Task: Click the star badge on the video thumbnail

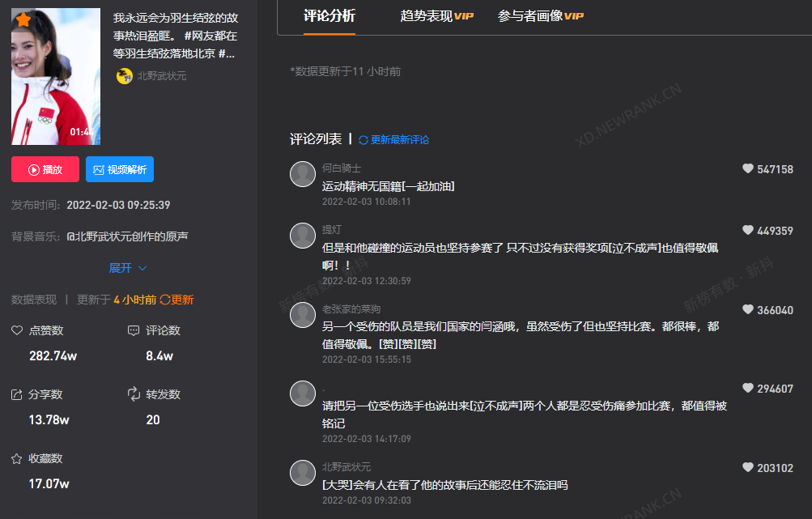Action: (22, 19)
